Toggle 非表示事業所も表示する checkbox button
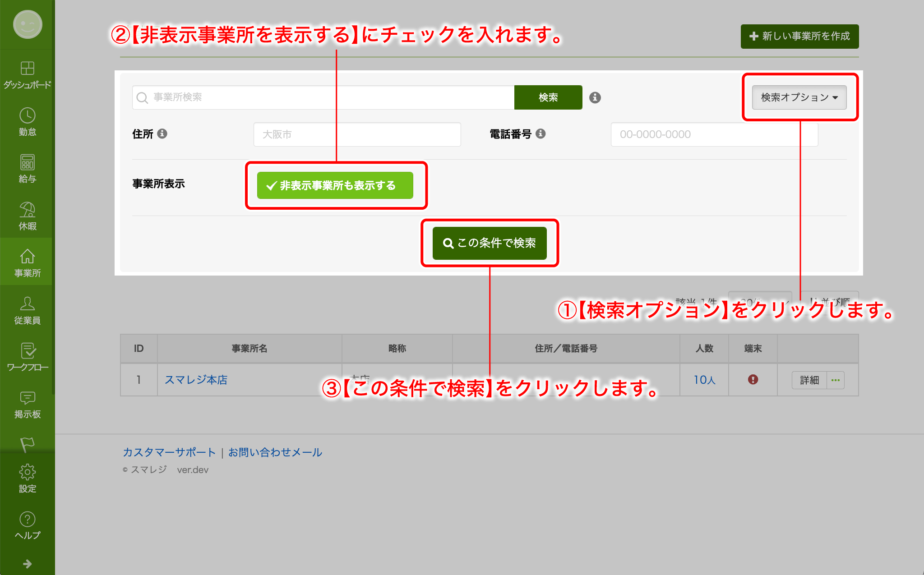Viewport: 924px width, 575px height. [335, 185]
